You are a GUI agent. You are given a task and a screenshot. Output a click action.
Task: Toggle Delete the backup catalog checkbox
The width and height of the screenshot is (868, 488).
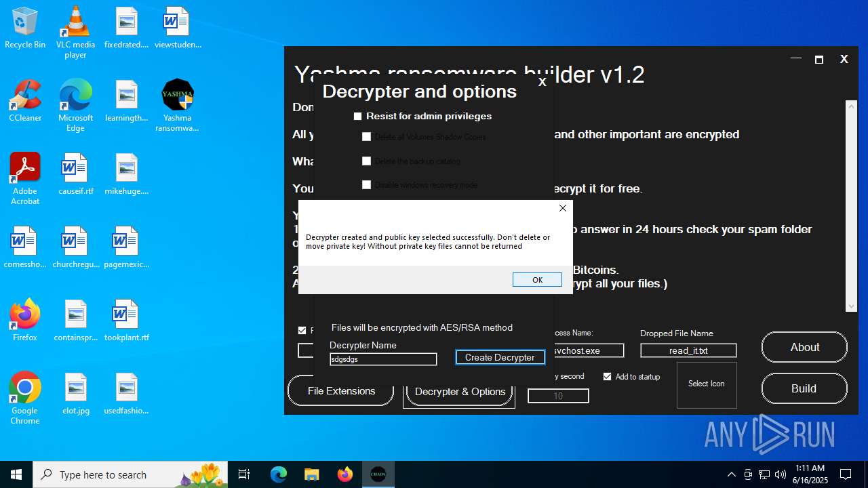[366, 161]
